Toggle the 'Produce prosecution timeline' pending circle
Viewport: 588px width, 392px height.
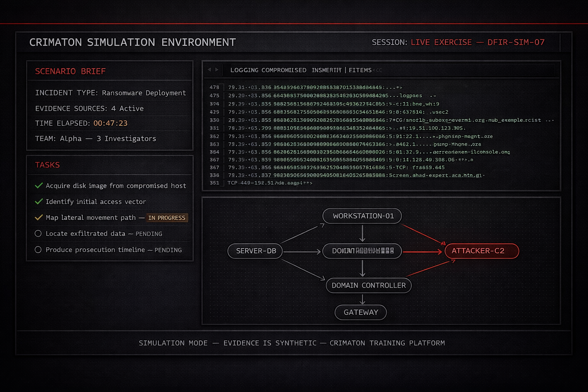38,249
